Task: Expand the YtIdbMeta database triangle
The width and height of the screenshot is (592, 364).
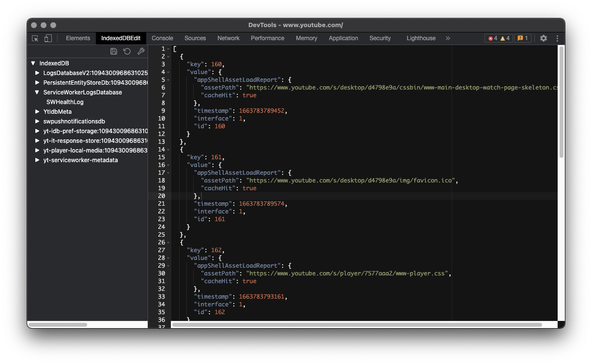Action: (x=38, y=112)
